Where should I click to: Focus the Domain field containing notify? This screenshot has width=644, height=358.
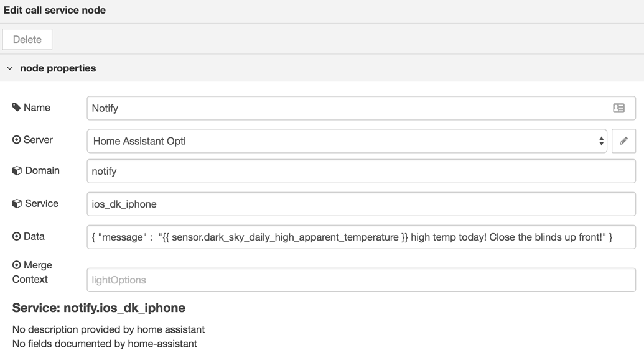361,171
